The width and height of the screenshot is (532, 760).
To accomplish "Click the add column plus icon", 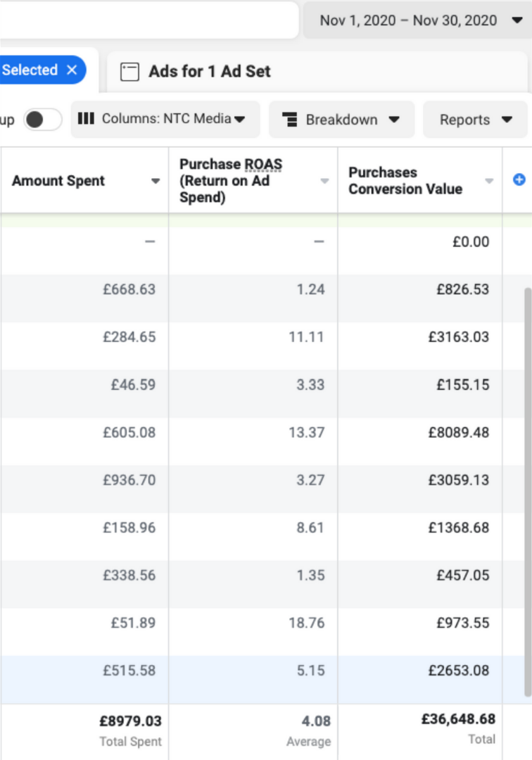I will click(519, 180).
